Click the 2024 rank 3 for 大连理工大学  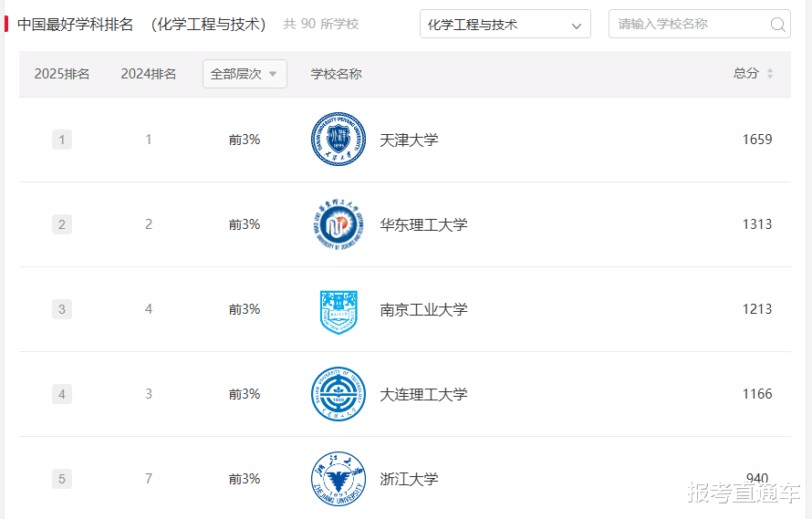pyautogui.click(x=149, y=394)
